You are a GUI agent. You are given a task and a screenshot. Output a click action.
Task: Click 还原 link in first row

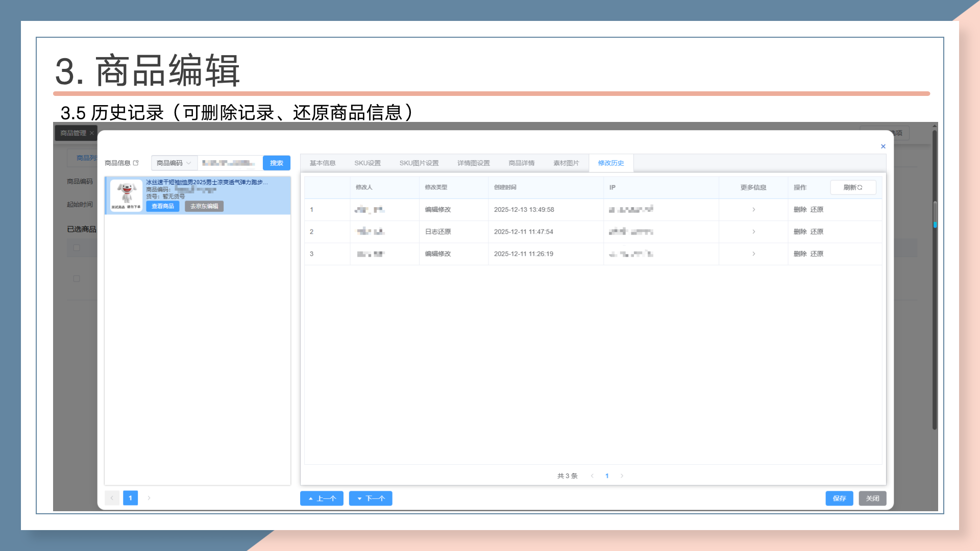pos(817,210)
